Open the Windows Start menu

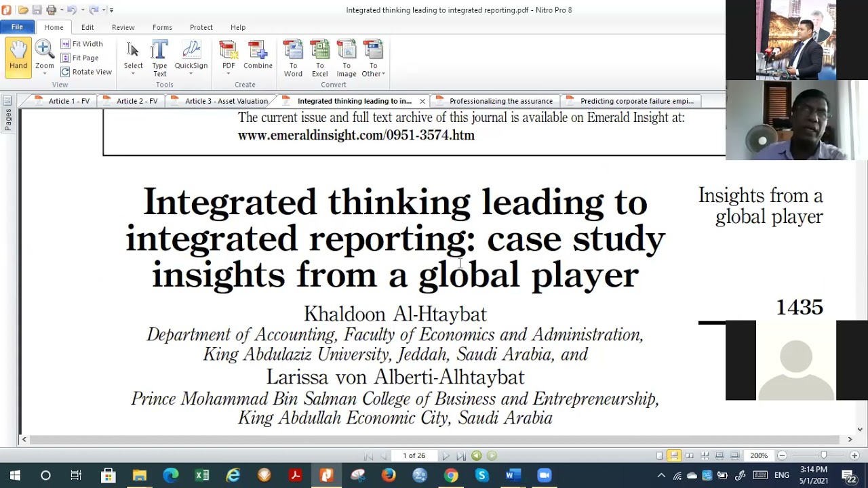point(15,475)
